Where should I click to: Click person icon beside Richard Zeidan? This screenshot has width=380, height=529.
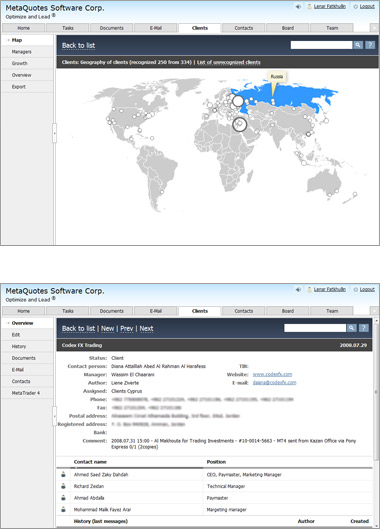click(63, 486)
